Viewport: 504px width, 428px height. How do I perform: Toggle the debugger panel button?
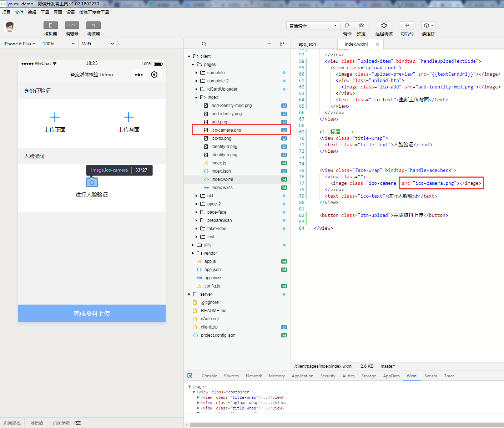tap(94, 25)
